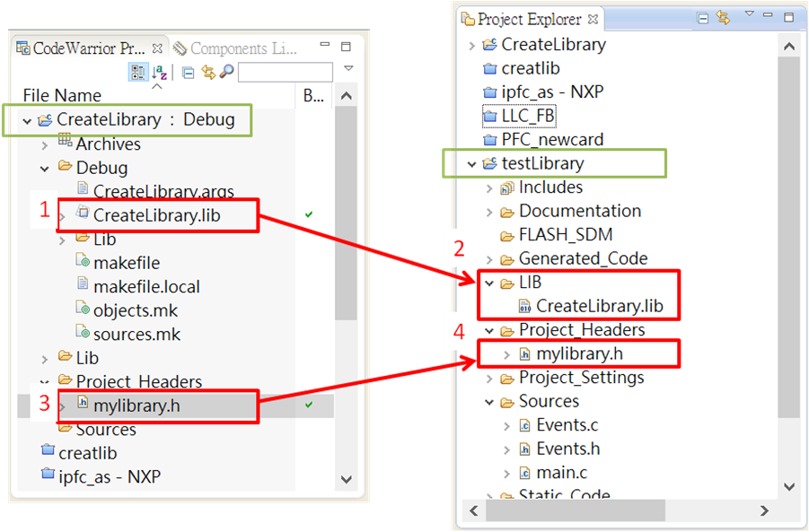The width and height of the screenshot is (809, 532).
Task: Click the main.c file icon in Sources
Action: tap(525, 473)
